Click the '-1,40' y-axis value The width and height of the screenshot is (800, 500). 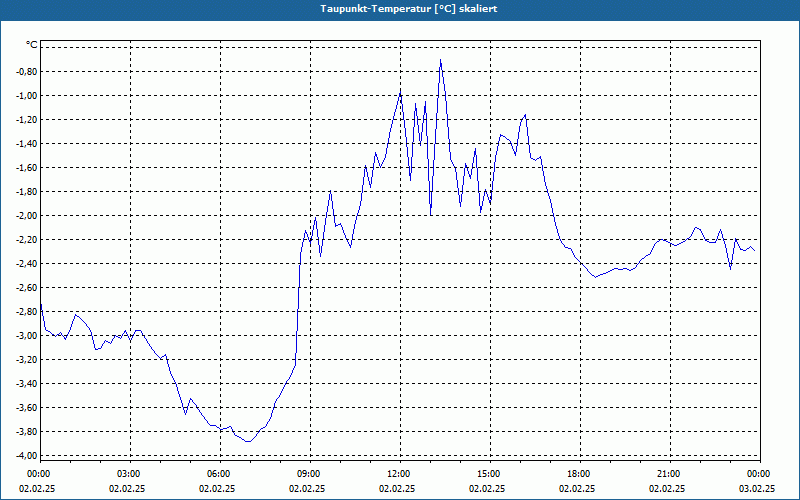click(27, 143)
